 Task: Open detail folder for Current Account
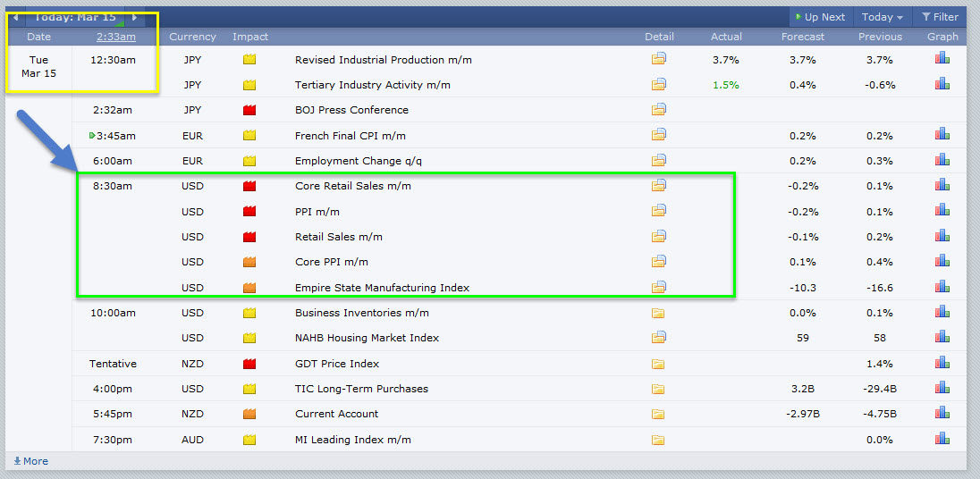coord(657,414)
